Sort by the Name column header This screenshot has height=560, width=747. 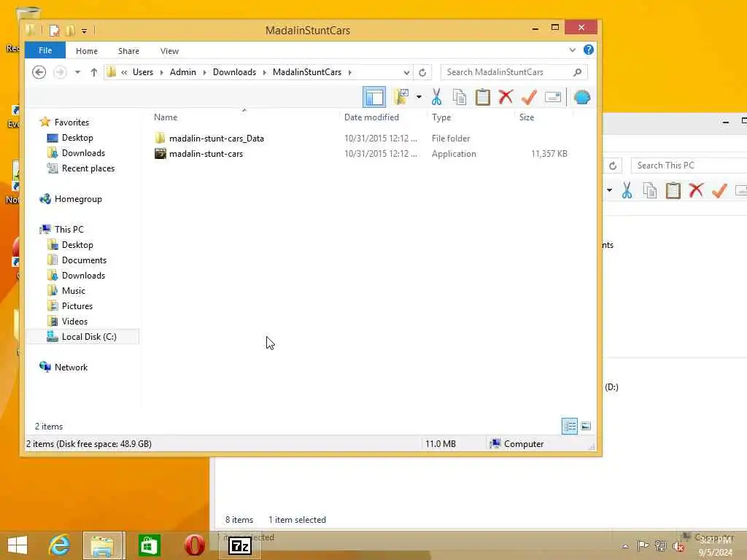pyautogui.click(x=166, y=117)
